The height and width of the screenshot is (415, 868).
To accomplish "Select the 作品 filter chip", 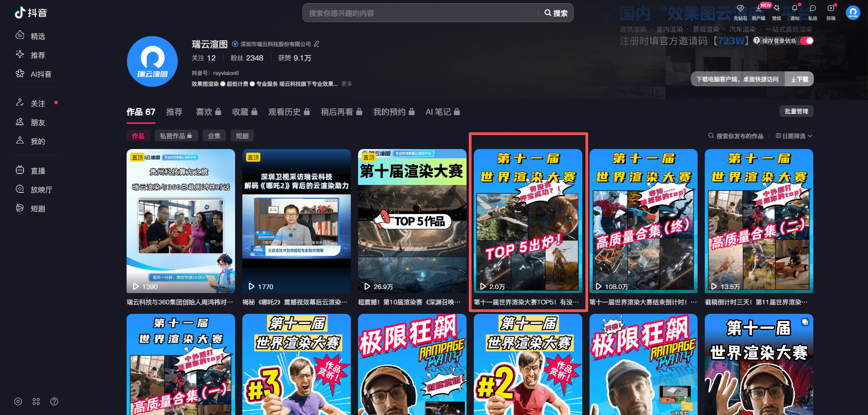I will 138,136.
